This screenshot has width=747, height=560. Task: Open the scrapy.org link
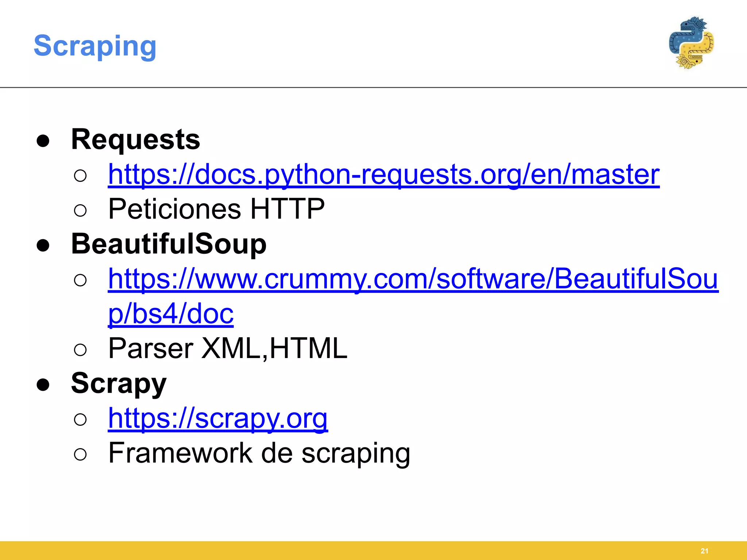tap(218, 418)
